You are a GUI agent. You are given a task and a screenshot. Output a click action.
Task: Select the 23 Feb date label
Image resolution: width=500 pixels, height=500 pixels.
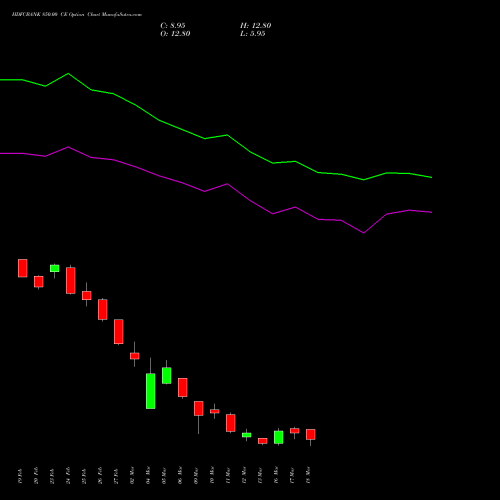[52, 476]
